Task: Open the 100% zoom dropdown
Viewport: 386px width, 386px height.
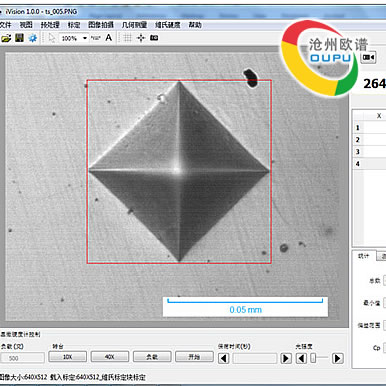Action: pyautogui.click(x=85, y=38)
